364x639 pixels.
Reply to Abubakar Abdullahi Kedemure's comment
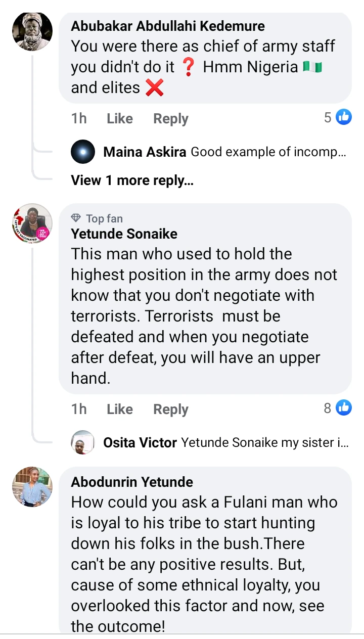point(171,119)
